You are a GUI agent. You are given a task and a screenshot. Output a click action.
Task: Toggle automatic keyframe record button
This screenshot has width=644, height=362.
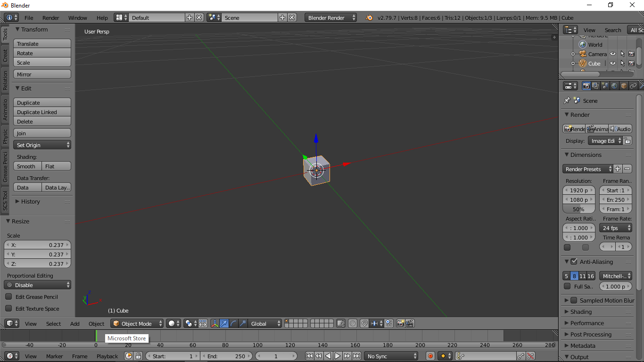tap(430, 356)
